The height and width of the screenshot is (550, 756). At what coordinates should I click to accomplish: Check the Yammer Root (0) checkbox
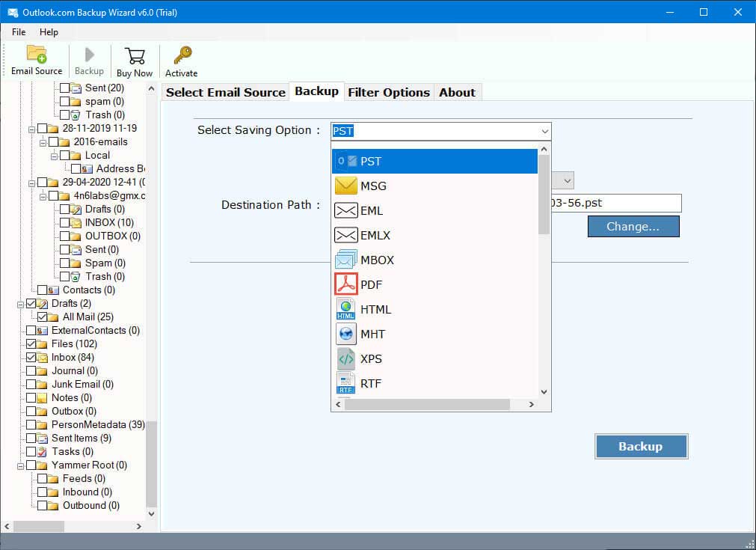point(31,465)
